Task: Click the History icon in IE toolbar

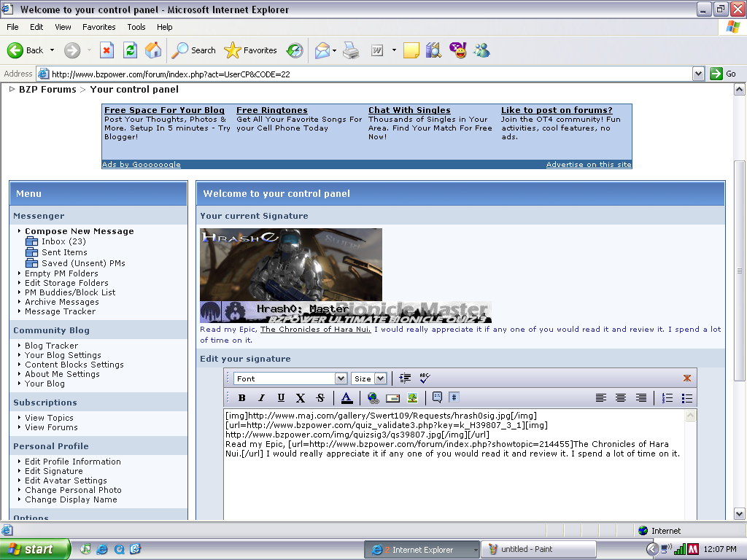Action: (x=295, y=50)
